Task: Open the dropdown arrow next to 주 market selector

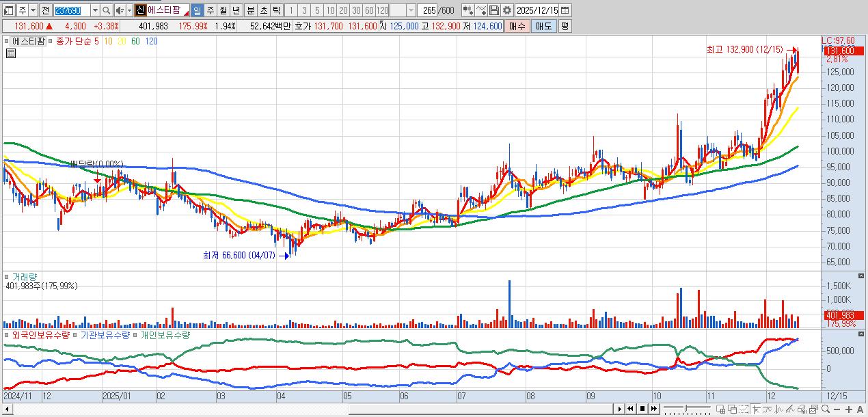Action: tap(33, 10)
